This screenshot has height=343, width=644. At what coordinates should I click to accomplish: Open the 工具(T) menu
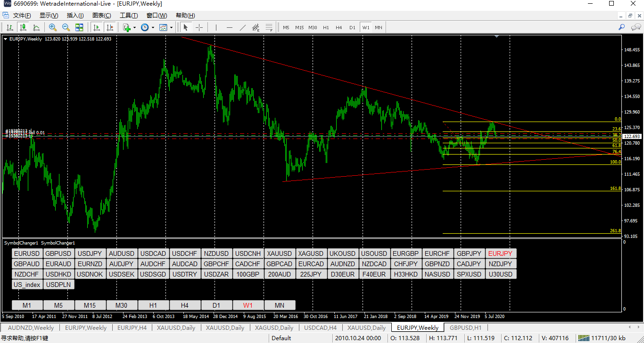128,16
